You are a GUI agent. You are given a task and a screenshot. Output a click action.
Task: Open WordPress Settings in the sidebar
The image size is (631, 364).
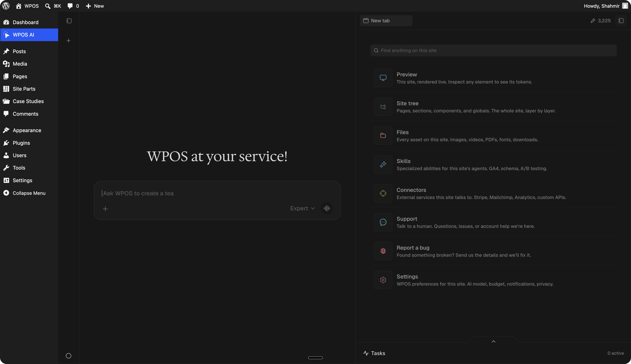tap(29, 180)
